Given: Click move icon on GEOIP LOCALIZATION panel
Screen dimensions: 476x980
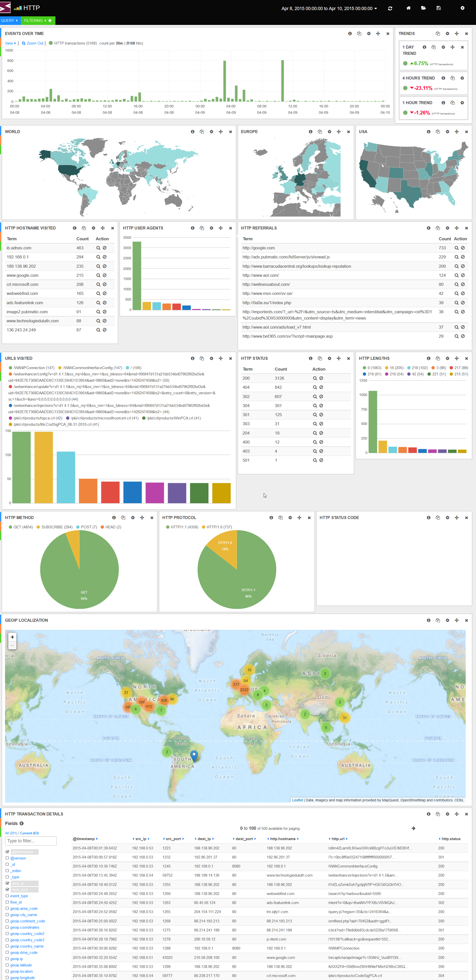Looking at the screenshot, I should [x=457, y=620].
